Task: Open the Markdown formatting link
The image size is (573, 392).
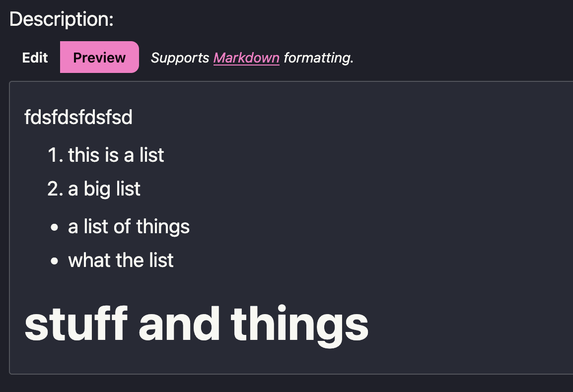Action: pos(246,58)
